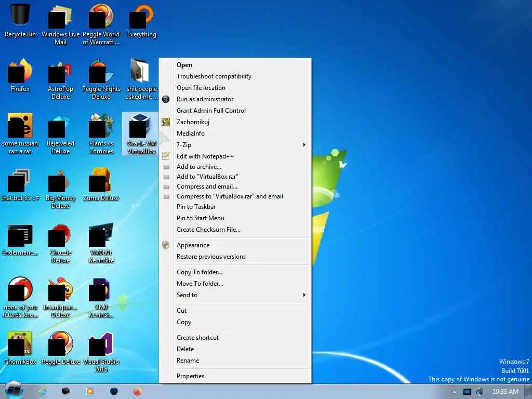Open Internet Explorer from the taskbar

(x=42, y=391)
